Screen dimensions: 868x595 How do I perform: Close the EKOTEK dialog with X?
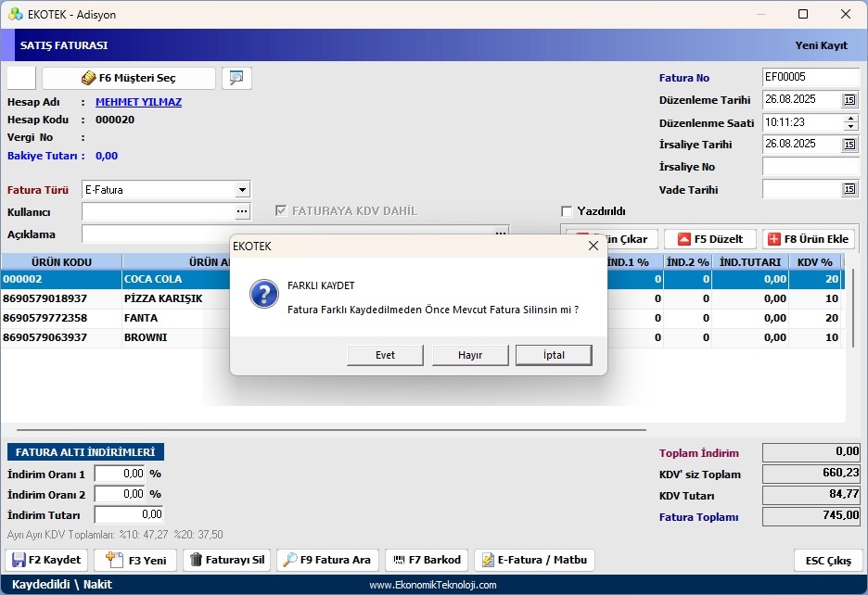(594, 246)
